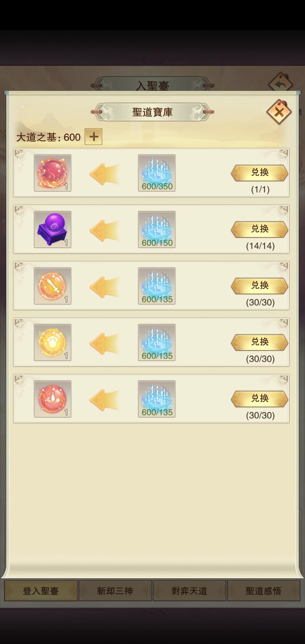Switch to the 登入聖臺 tab
The width and height of the screenshot is (305, 644).
41,591
